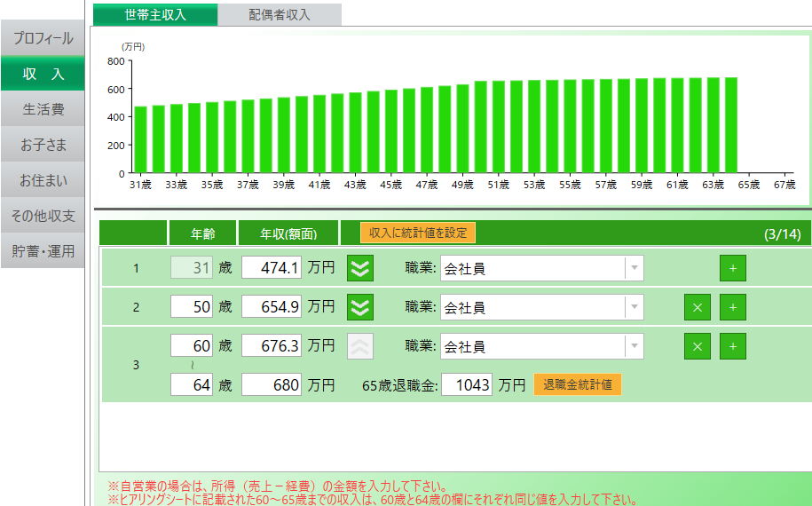812x506 pixels.
Task: Go to the 生活費 sidebar section
Action: click(43, 109)
